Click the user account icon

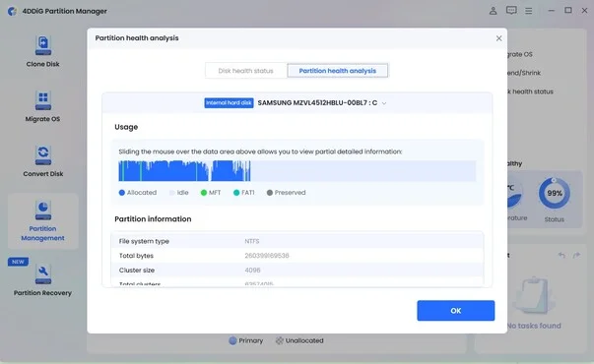tap(493, 11)
